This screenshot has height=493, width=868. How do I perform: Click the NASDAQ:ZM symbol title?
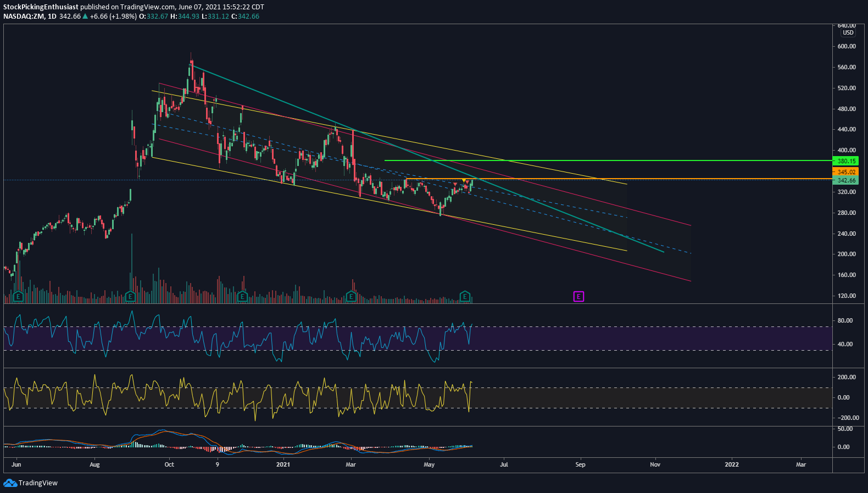[24, 16]
